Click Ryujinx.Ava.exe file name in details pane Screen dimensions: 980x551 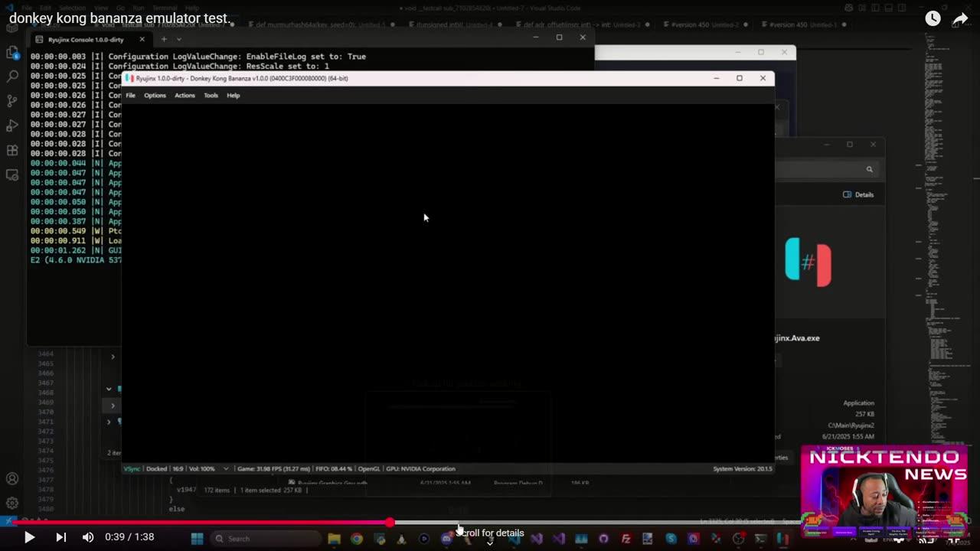(x=796, y=338)
